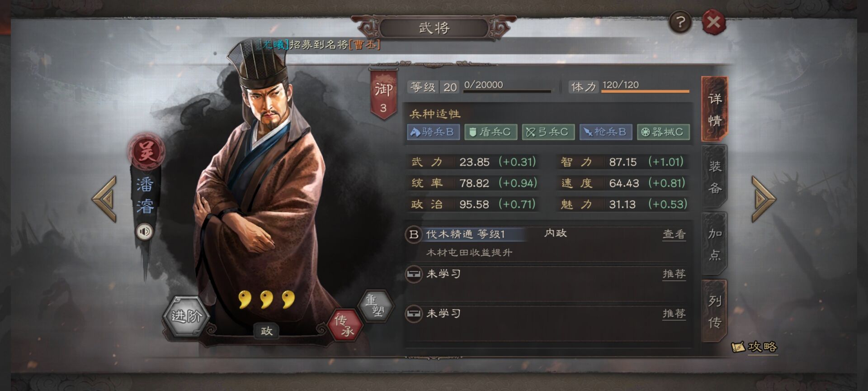Click 推荐 for second unlearned skill slot
Screen dimensions: 868x391
(x=674, y=313)
